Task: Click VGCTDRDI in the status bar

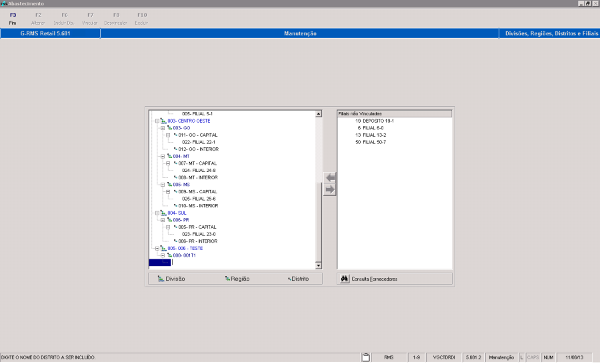Action: tap(444, 357)
